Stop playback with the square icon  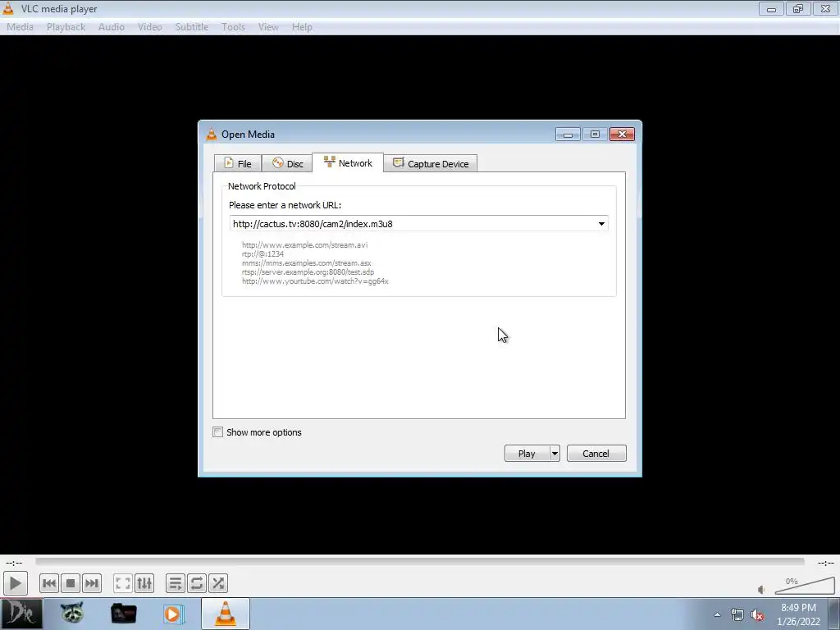(x=71, y=583)
